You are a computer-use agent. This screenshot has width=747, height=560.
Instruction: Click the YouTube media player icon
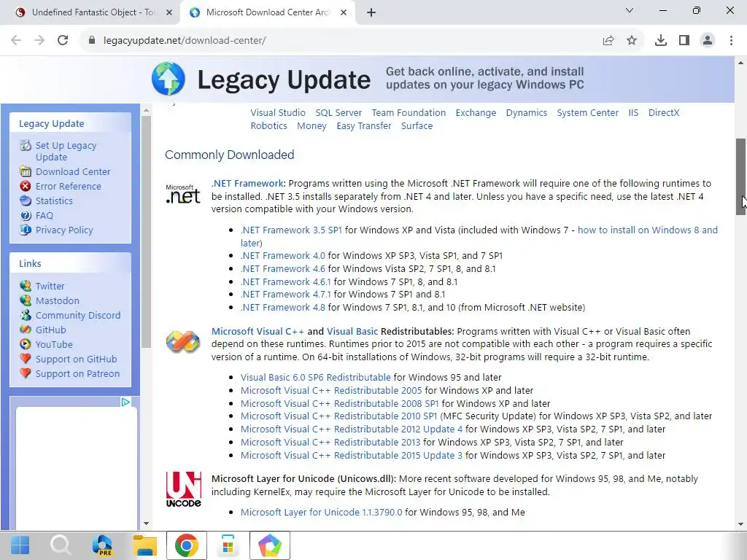click(x=26, y=344)
